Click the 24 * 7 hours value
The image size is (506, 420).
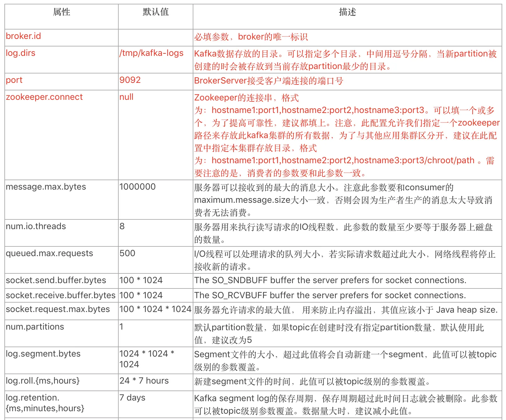144,381
